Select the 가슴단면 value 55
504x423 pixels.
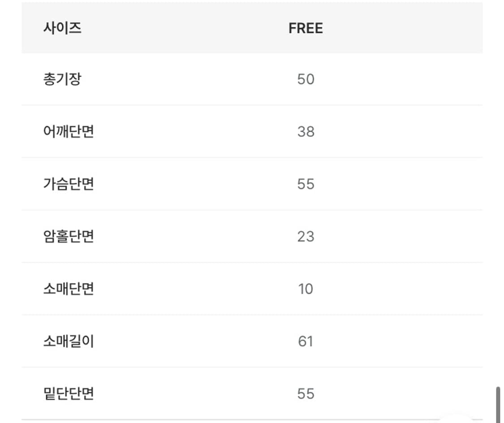[306, 184]
